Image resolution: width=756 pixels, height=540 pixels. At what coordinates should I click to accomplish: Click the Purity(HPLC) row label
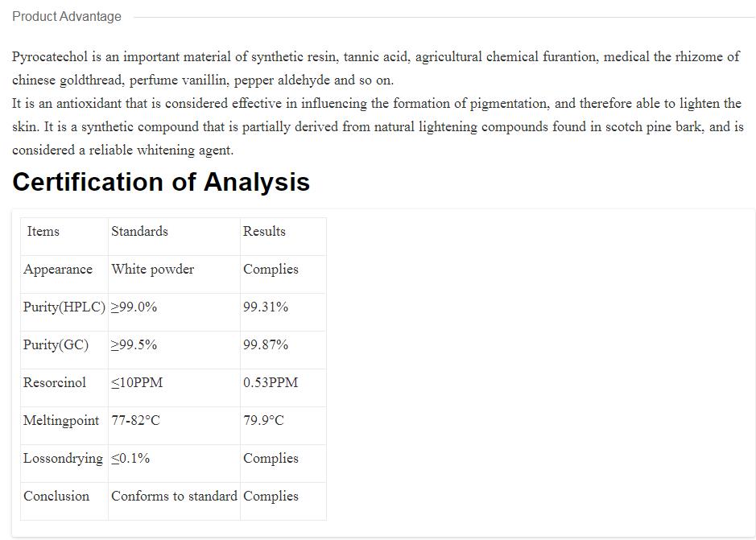coord(64,307)
